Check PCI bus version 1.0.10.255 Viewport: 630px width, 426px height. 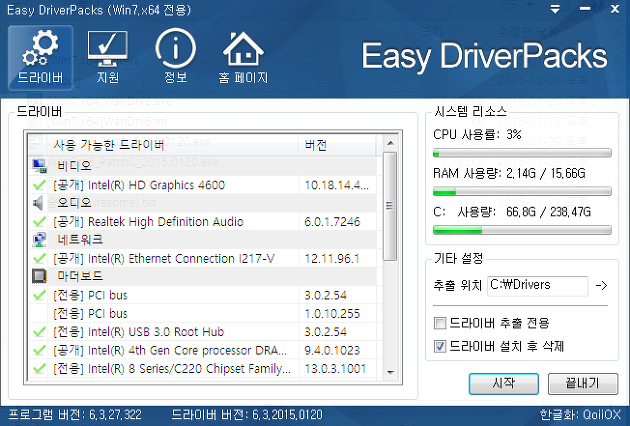(39, 313)
